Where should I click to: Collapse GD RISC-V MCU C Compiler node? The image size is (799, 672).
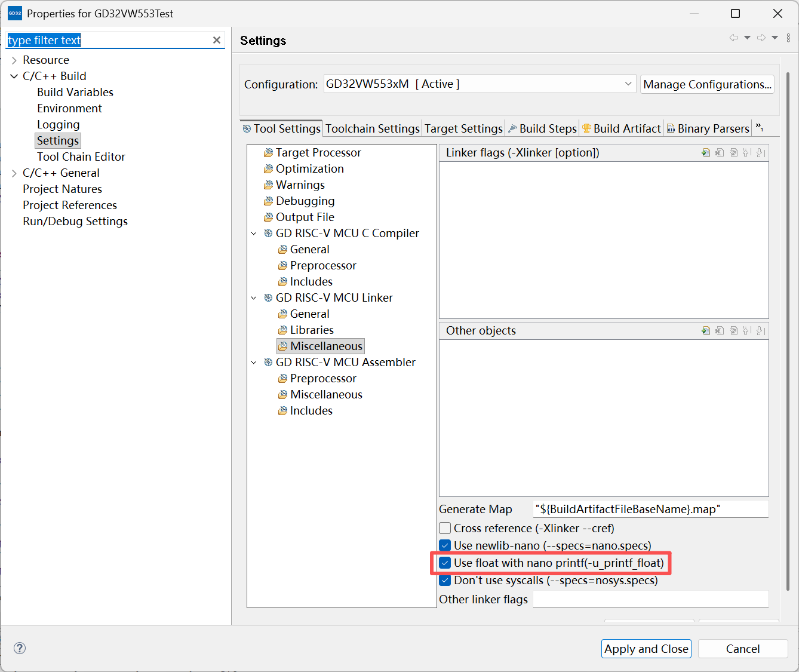pyautogui.click(x=254, y=234)
